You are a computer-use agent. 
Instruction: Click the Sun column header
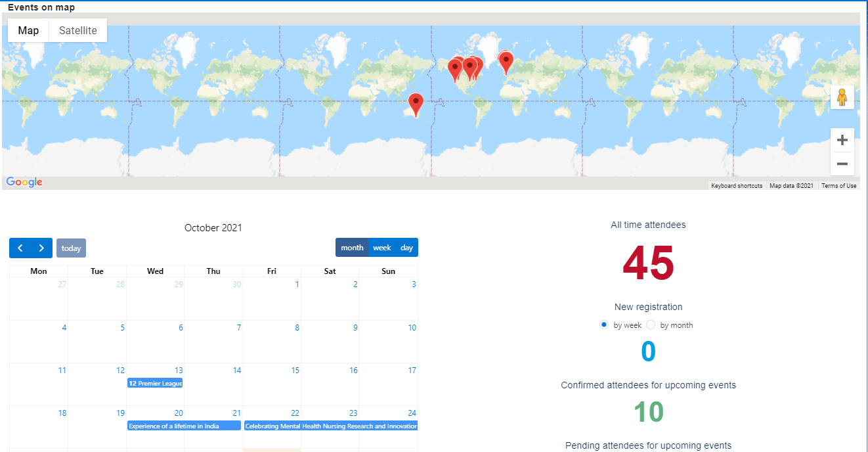coord(389,271)
